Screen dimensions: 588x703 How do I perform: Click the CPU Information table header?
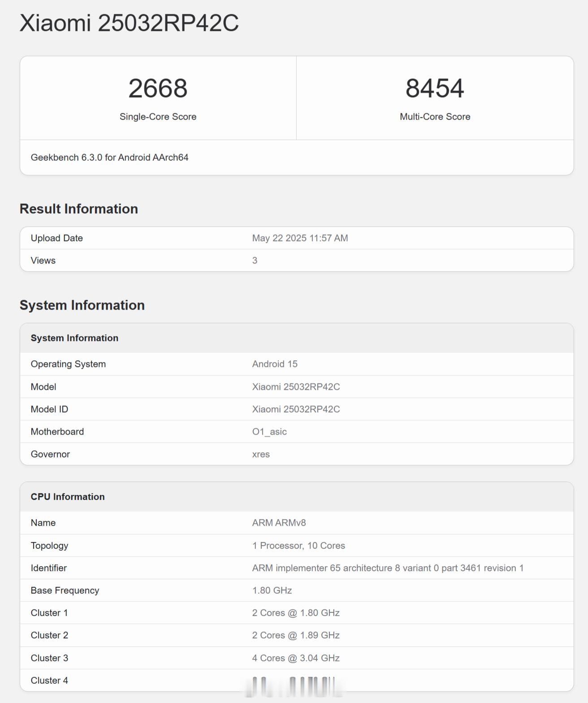click(68, 496)
